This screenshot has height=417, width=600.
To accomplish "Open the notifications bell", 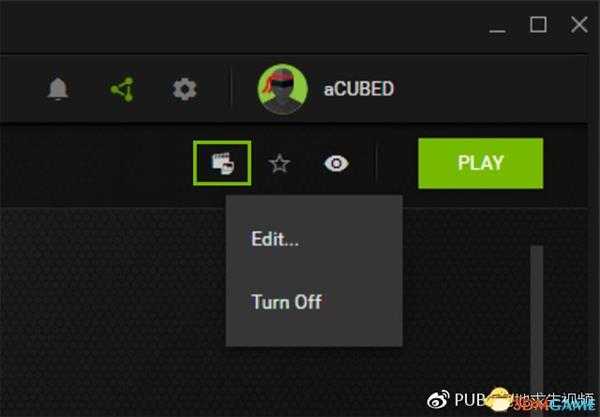I will coord(57,89).
